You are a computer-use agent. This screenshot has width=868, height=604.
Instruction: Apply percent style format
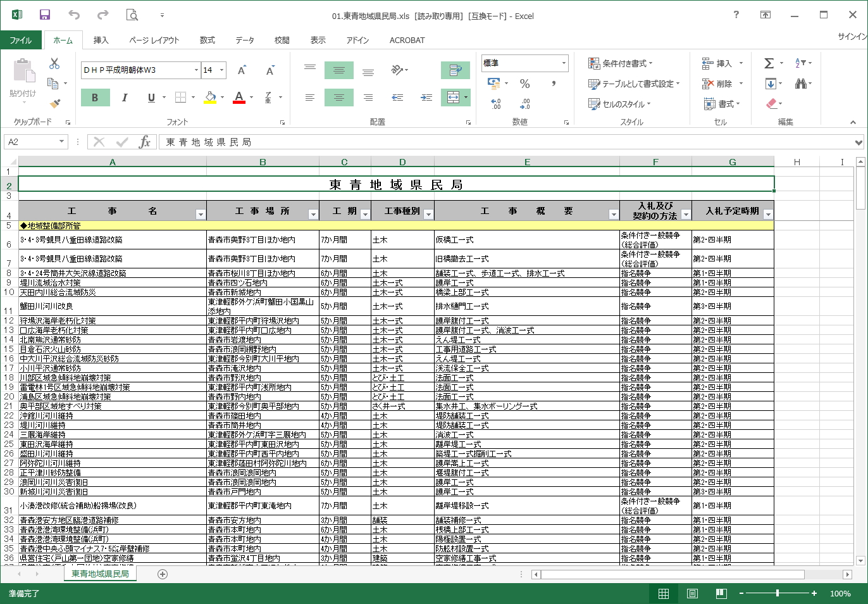pyautogui.click(x=524, y=84)
